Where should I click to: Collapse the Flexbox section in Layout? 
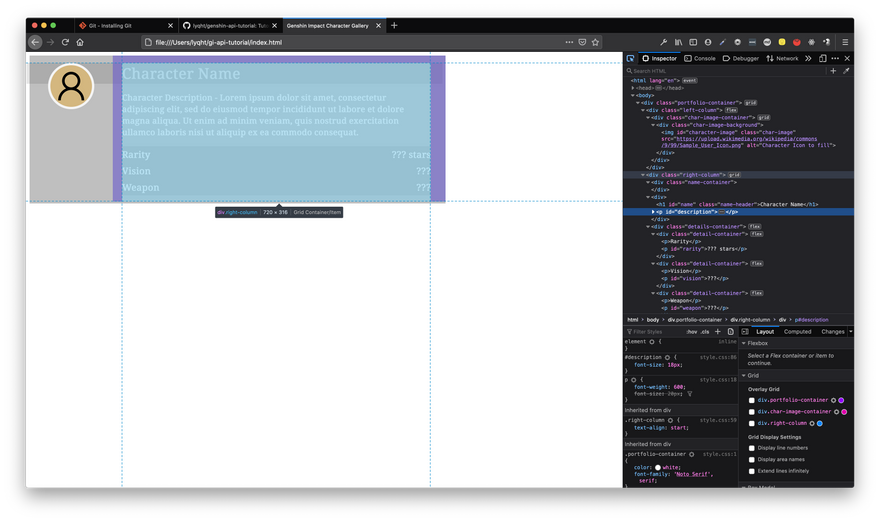pos(743,343)
